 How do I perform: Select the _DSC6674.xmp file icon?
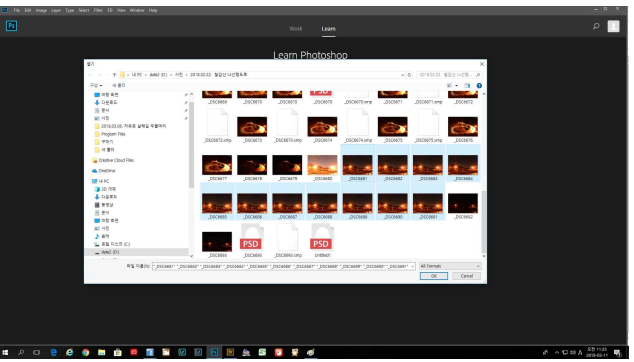(358, 123)
